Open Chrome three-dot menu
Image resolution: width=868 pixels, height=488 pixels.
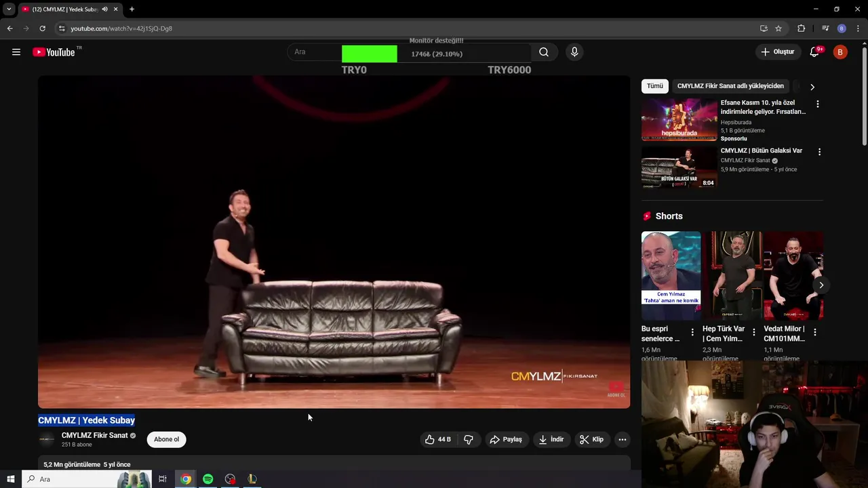click(858, 28)
